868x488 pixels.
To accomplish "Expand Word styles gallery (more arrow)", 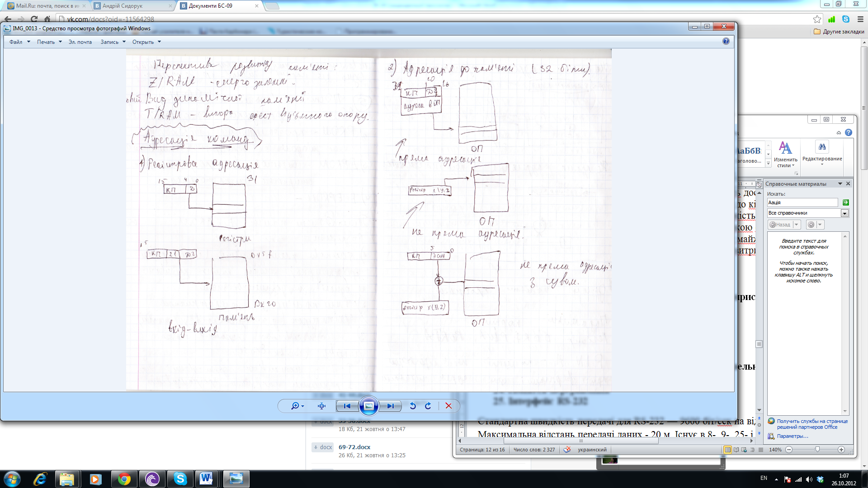I will 768,163.
